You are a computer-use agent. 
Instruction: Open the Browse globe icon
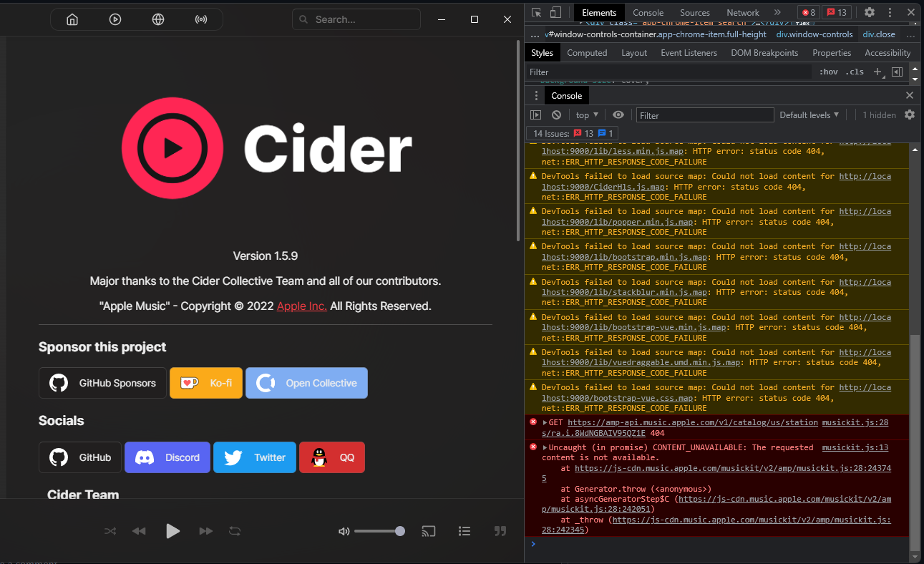tap(158, 19)
